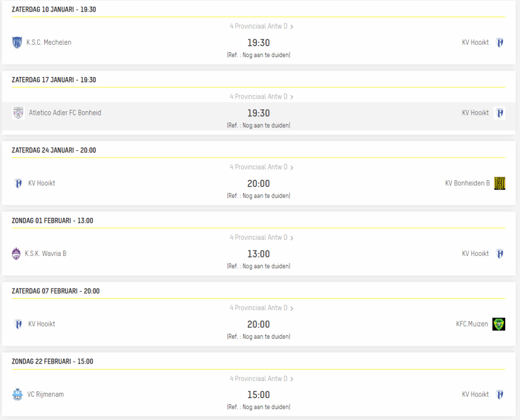
Task: Select the VC Rijmenam team name
Action: 45,395
